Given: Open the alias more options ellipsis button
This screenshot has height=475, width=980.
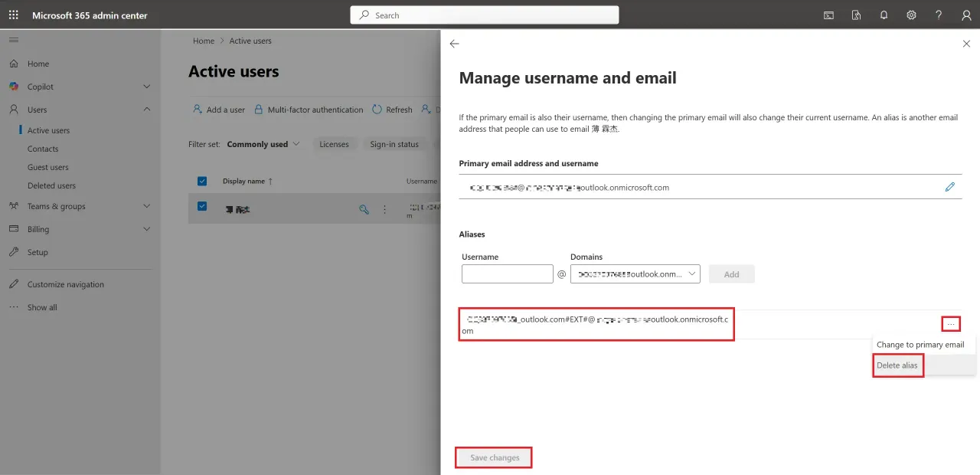Looking at the screenshot, I should [x=950, y=324].
